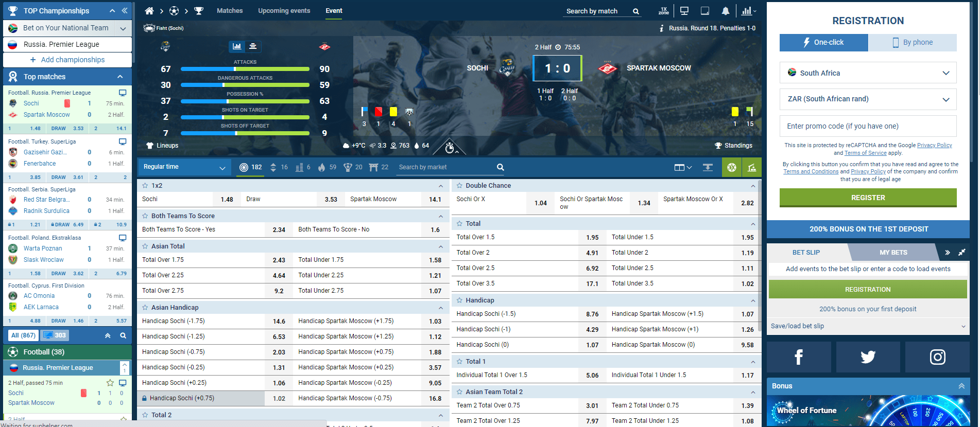Open the Regular time dropdown

click(184, 167)
